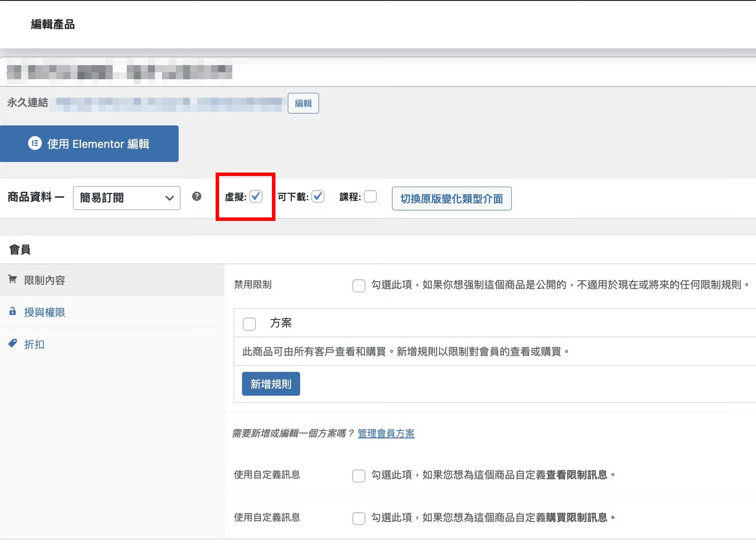Open the 折扣 tab
756x544 pixels.
click(x=112, y=344)
